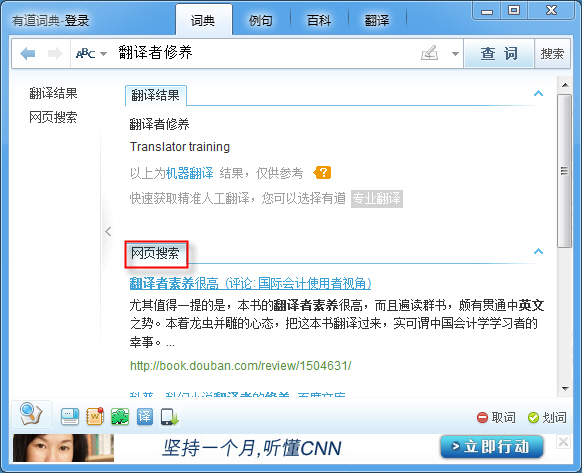Click the forward arrow navigation icon
This screenshot has height=473, width=582.
[55, 54]
